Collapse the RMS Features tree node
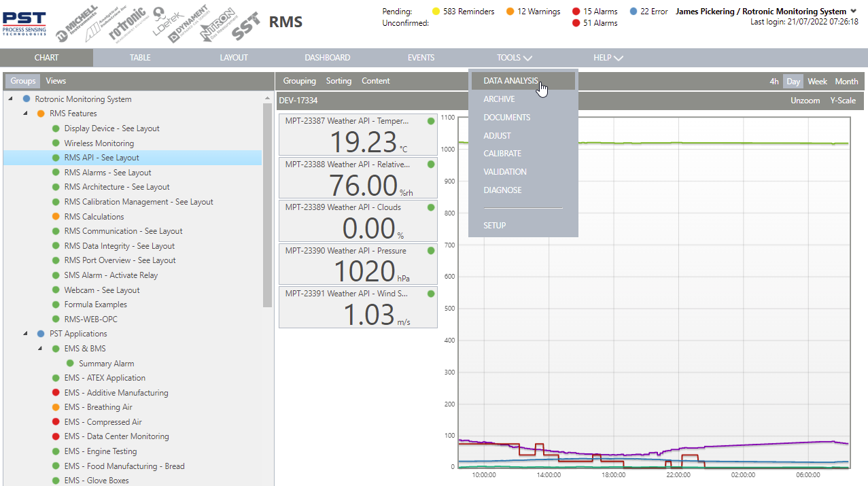Image resolution: width=868 pixels, height=486 pixels. click(x=26, y=114)
